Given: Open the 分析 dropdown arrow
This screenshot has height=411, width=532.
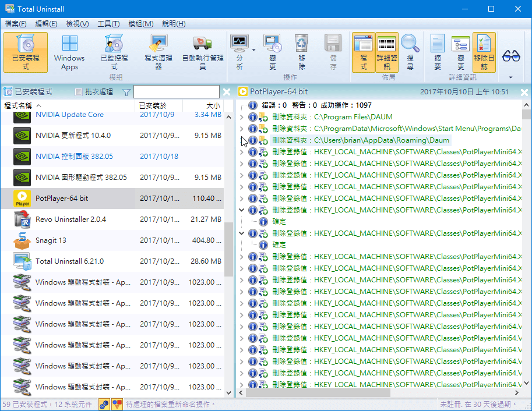Looking at the screenshot, I should [x=254, y=51].
